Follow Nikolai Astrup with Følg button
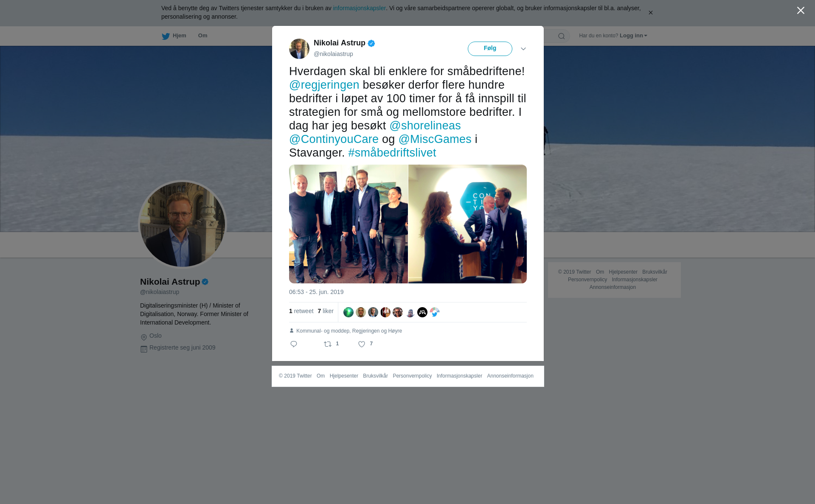 (490, 49)
